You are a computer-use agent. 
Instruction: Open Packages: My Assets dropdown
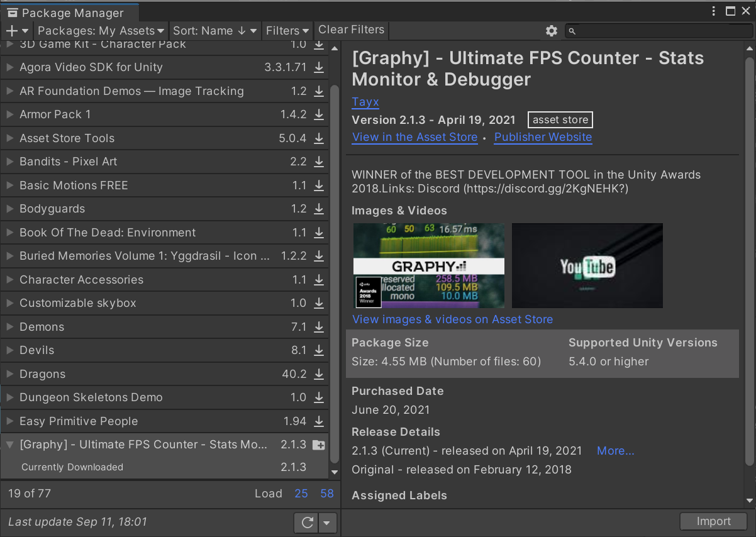click(101, 30)
